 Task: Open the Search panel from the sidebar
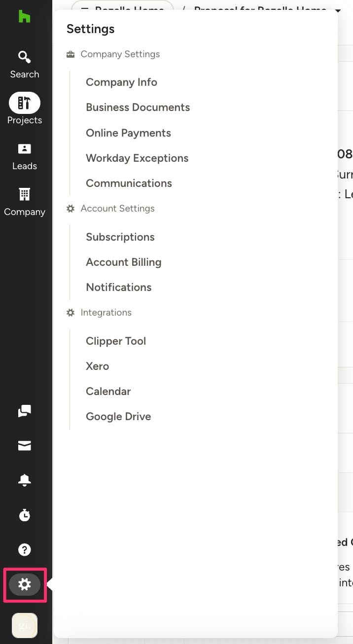[x=24, y=62]
